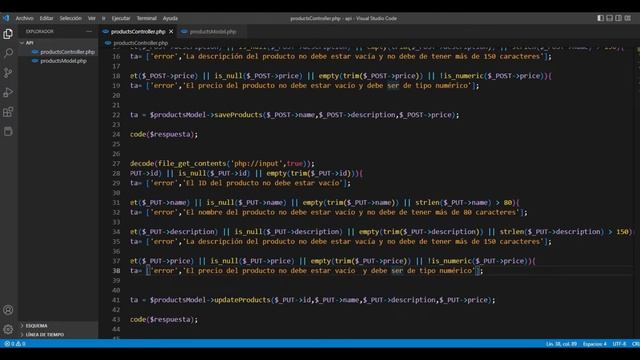The height and width of the screenshot is (360, 640).
Task: Open the Source Control view
Action: click(x=8, y=73)
